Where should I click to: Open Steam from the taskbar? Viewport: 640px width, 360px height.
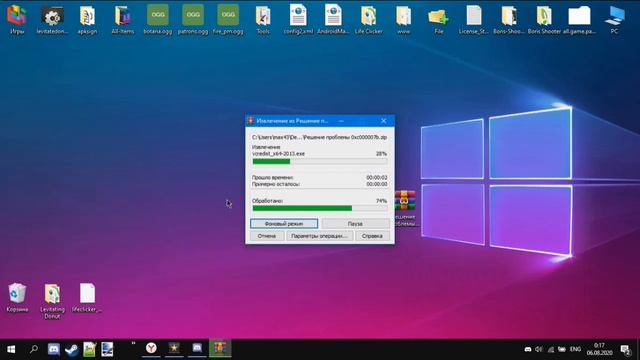click(72, 349)
